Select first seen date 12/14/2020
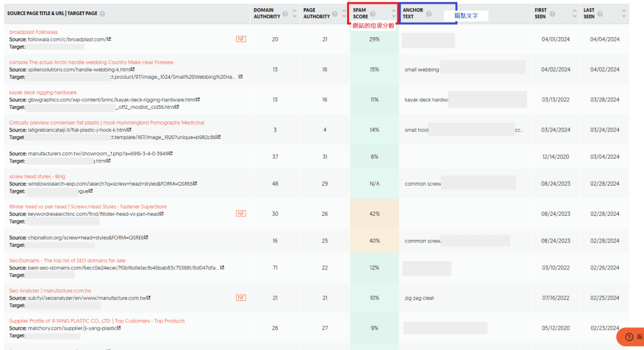The height and width of the screenshot is (350, 644). tap(556, 157)
